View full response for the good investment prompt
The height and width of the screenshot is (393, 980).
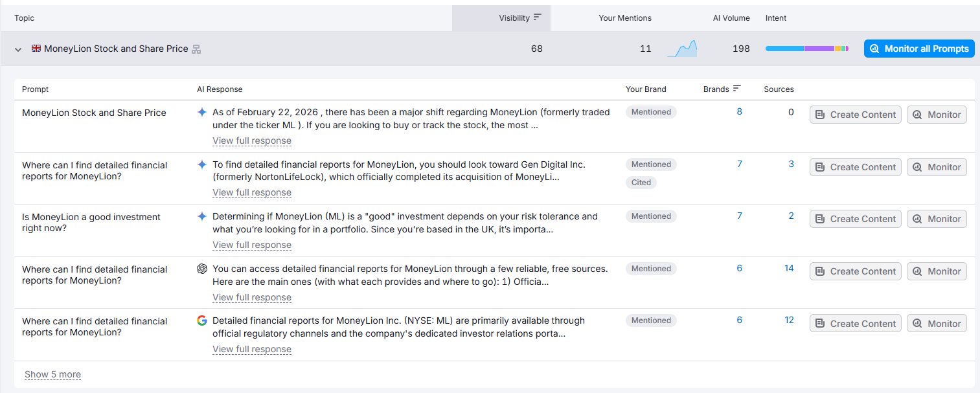coord(252,245)
